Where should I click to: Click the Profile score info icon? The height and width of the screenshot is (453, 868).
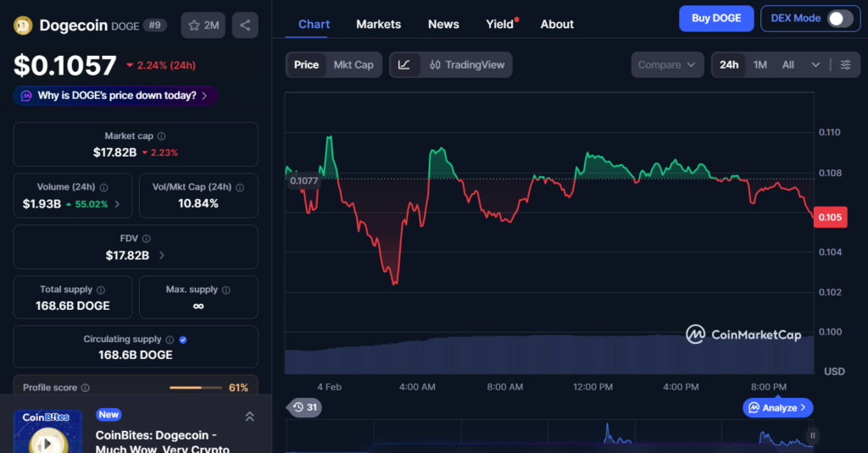coord(85,388)
